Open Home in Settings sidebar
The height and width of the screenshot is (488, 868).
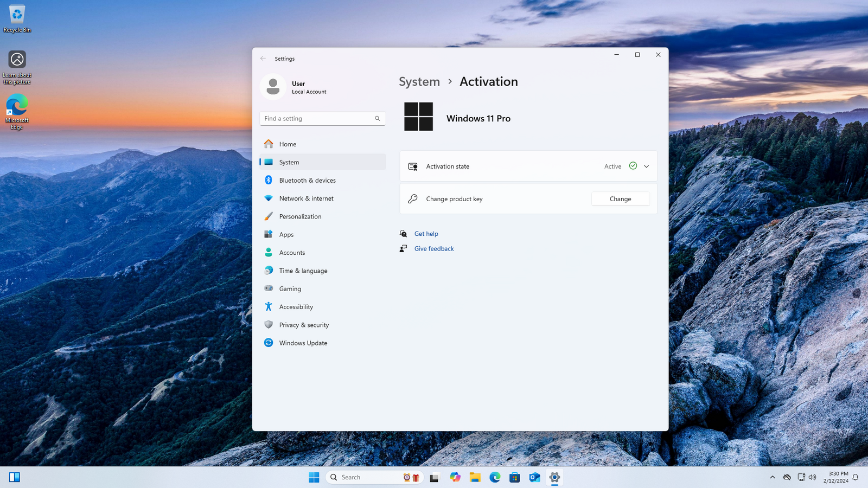[323, 144]
